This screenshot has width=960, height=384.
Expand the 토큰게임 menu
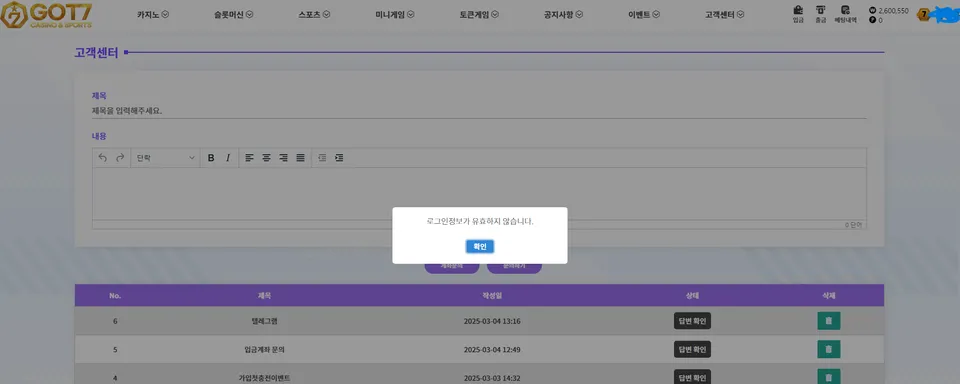tap(479, 15)
